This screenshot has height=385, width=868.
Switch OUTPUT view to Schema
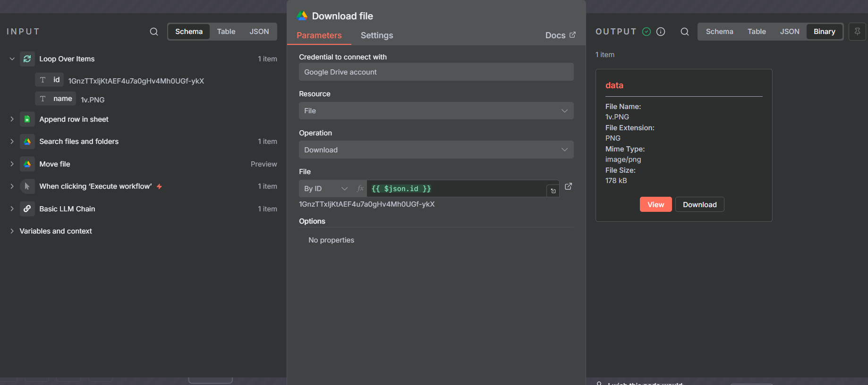coord(719,32)
